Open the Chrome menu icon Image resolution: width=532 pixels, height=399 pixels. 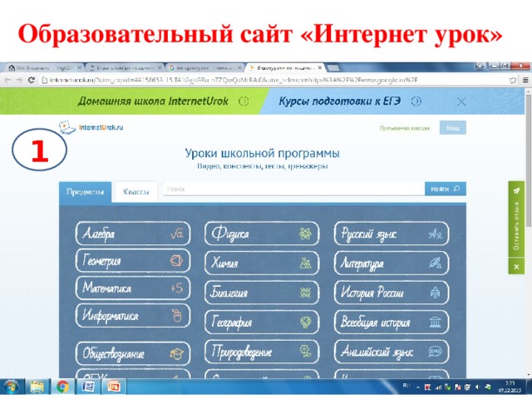coord(525,81)
